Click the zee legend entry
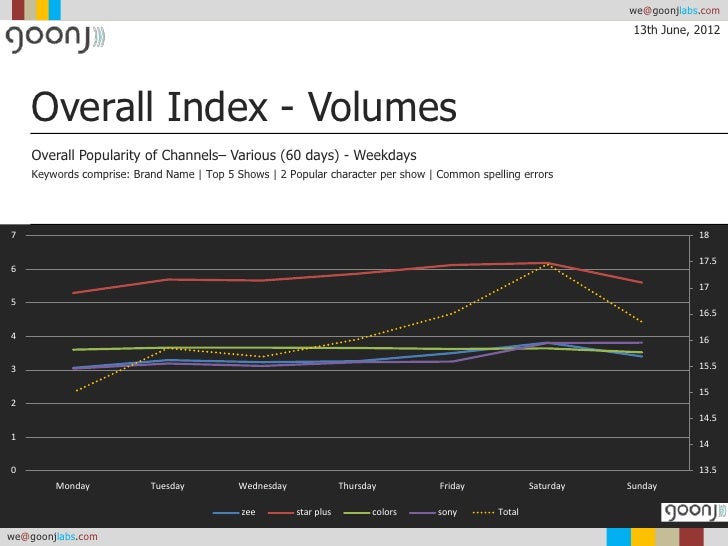This screenshot has height=546, width=728. (234, 512)
